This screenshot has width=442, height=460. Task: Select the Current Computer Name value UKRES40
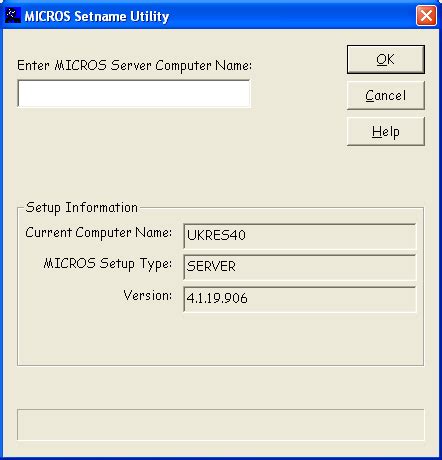click(299, 236)
